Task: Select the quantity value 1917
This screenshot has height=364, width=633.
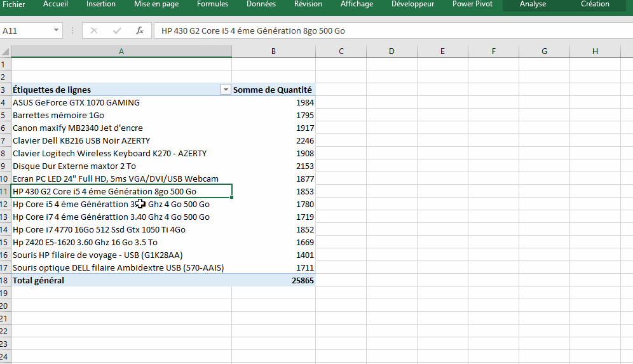Action: (273, 128)
